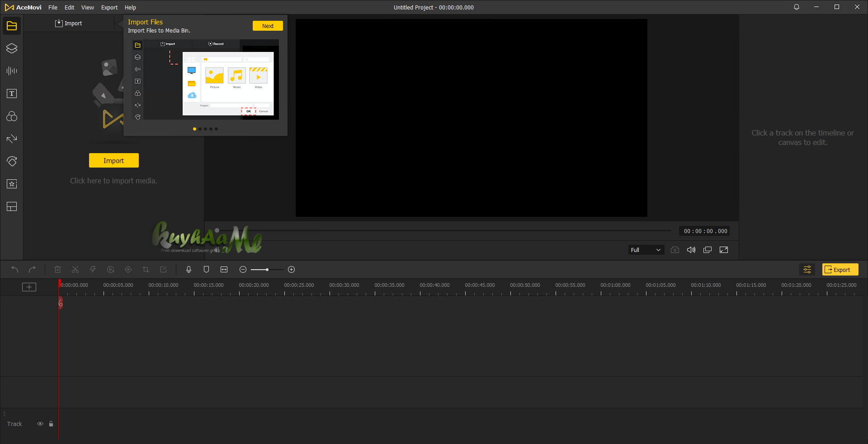Click the pencil Edit clip icon
Screen dimensions: 868x444
click(x=163, y=270)
